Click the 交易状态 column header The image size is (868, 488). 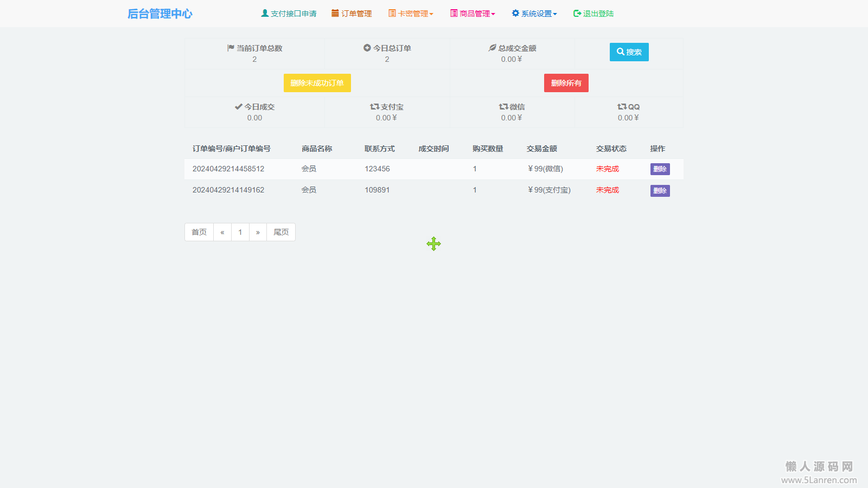611,149
